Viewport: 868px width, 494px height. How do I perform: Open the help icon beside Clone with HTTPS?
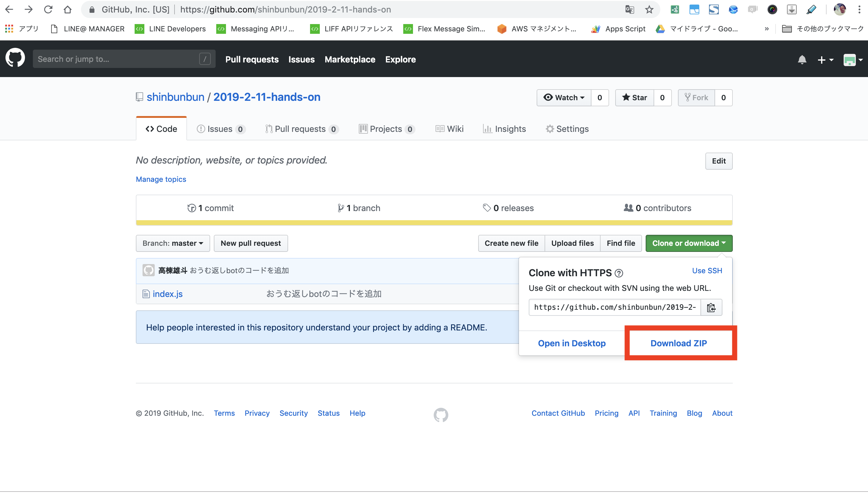point(619,273)
